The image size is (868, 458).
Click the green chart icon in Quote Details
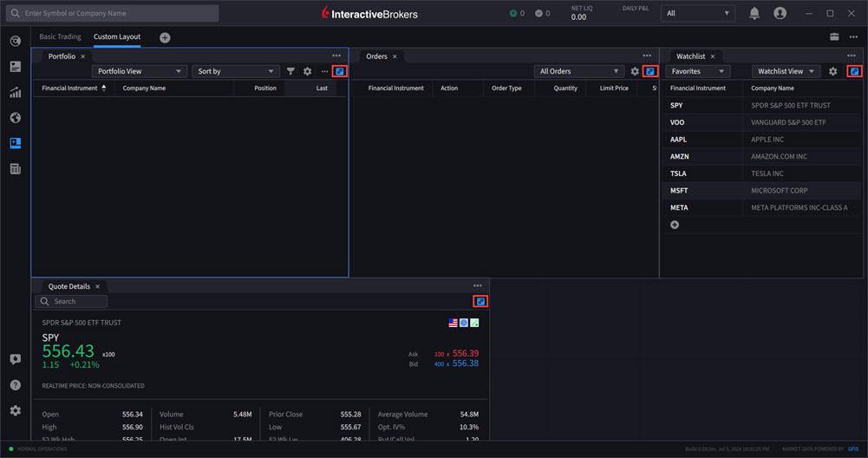pyautogui.click(x=474, y=323)
